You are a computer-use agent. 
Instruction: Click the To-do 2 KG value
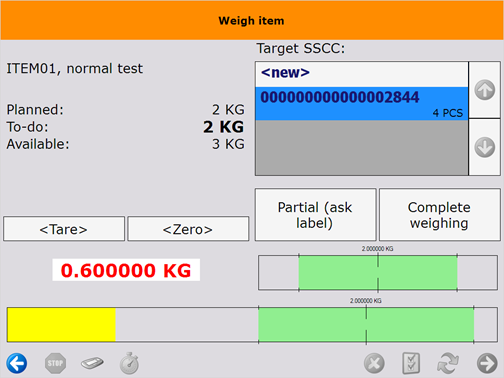point(224,127)
